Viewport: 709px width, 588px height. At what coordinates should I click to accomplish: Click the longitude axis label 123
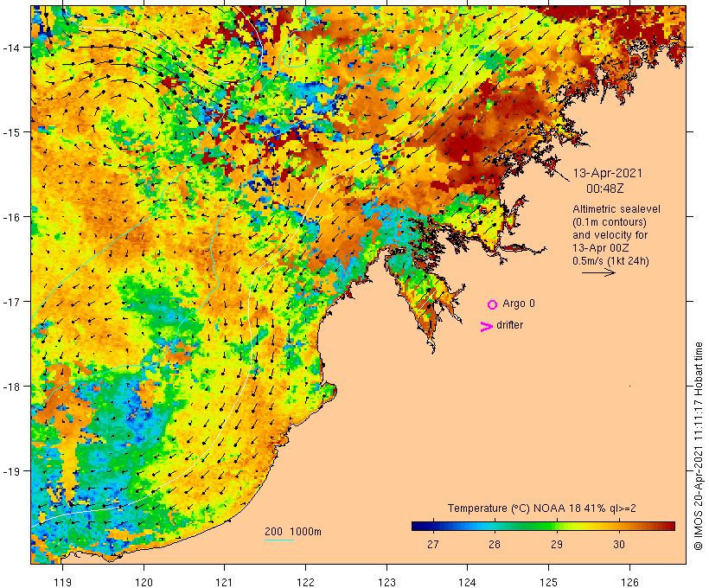386,582
